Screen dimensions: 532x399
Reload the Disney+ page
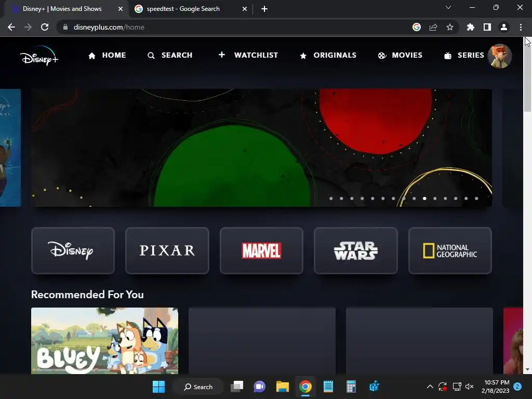(x=45, y=27)
